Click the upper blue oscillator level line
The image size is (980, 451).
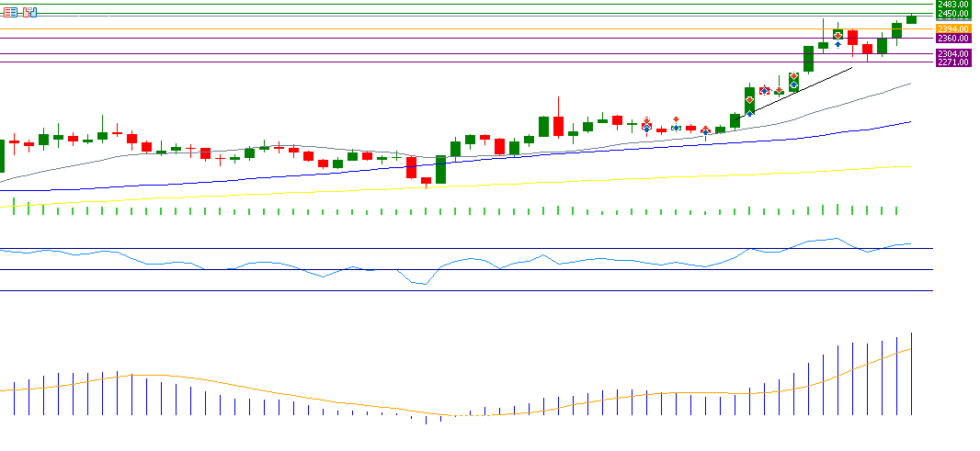[x=460, y=248]
